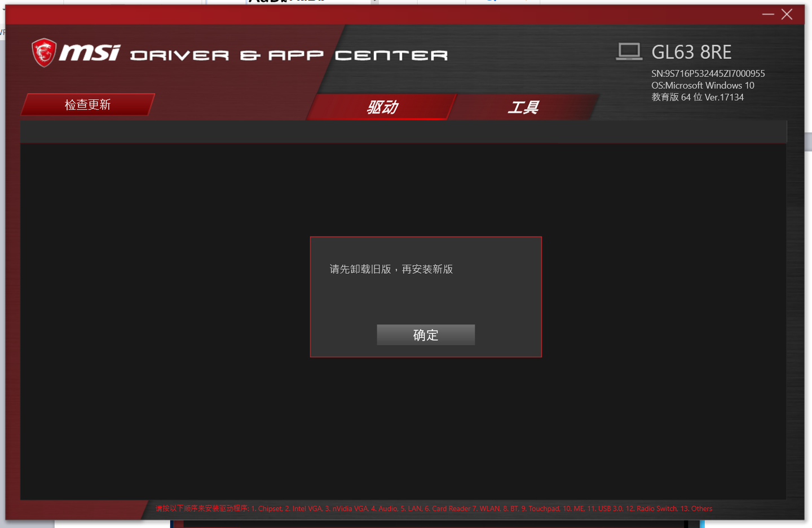812x528 pixels.
Task: Click the 确定 button in the dialog
Action: (426, 335)
